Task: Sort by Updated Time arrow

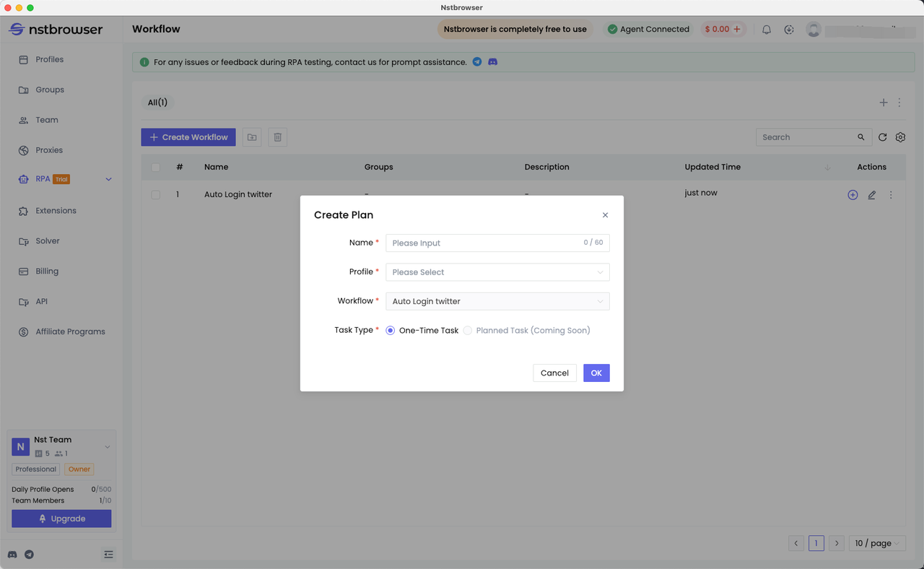Action: point(827,168)
